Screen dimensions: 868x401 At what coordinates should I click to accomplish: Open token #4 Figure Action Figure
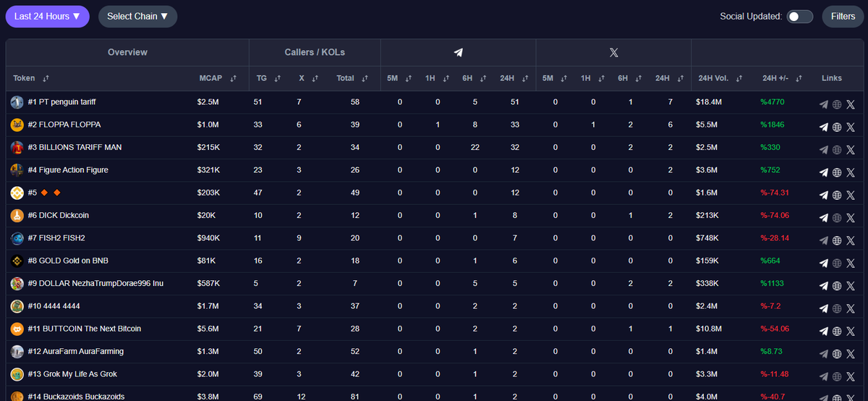68,170
